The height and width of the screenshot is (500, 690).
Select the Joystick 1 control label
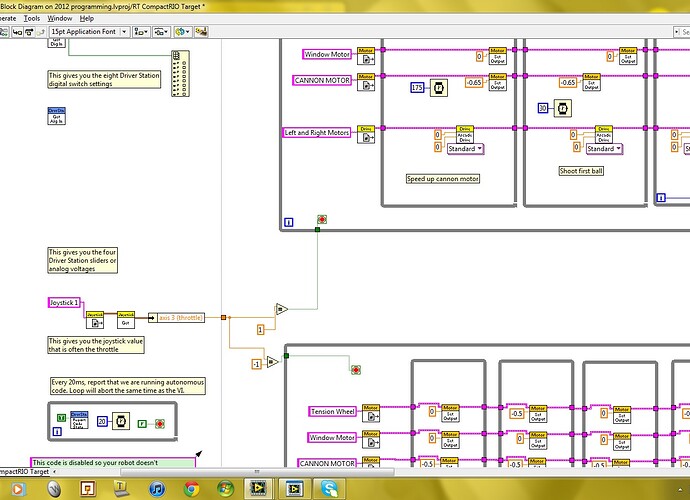click(64, 303)
